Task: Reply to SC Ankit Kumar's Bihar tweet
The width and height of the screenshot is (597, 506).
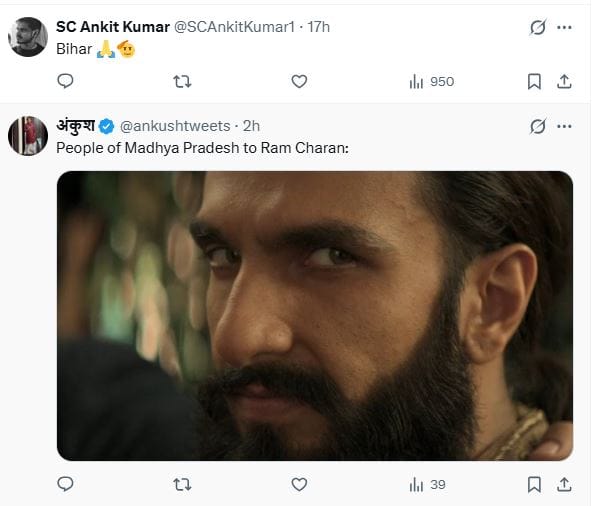Action: tap(65, 81)
